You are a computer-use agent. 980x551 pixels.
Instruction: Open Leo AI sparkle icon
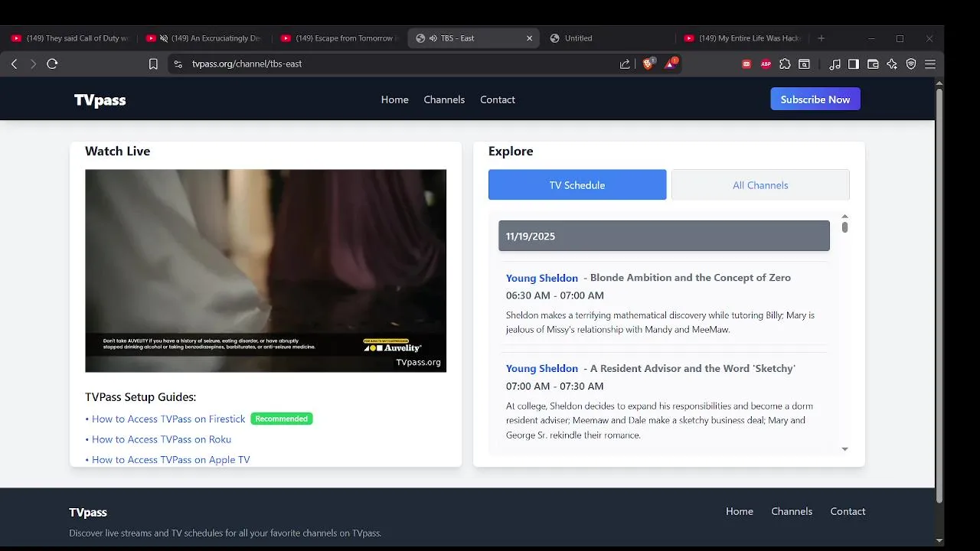tap(892, 64)
